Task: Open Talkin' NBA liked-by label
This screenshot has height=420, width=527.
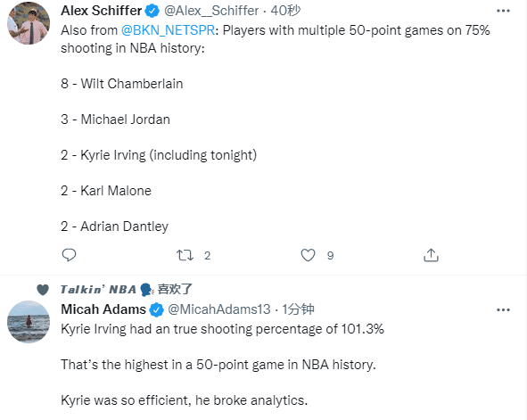Action: 126,289
